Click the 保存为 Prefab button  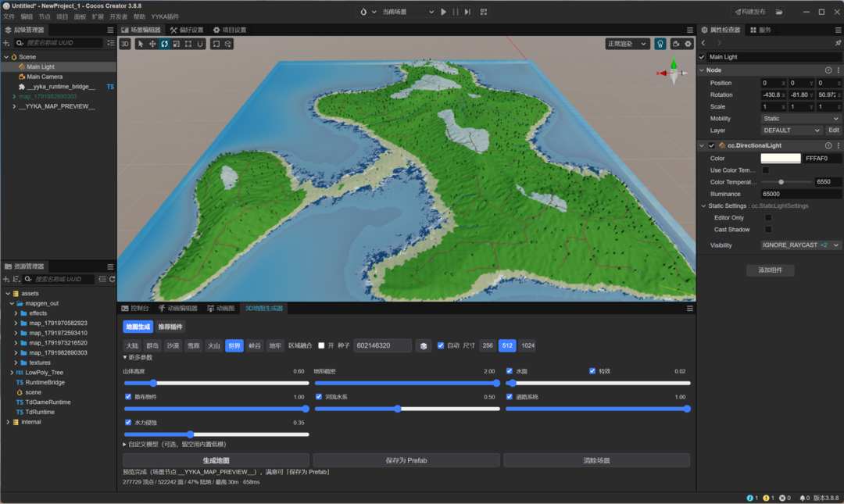(406, 460)
